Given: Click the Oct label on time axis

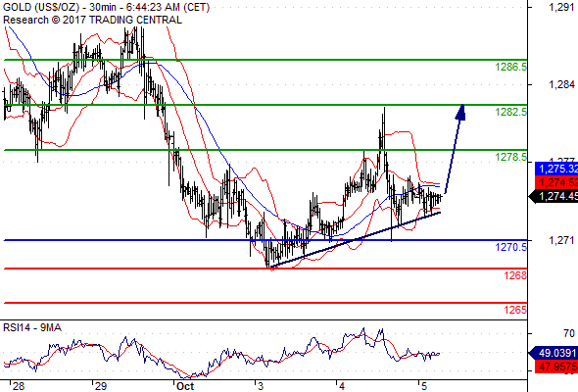Looking at the screenshot, I should pyautogui.click(x=185, y=386).
